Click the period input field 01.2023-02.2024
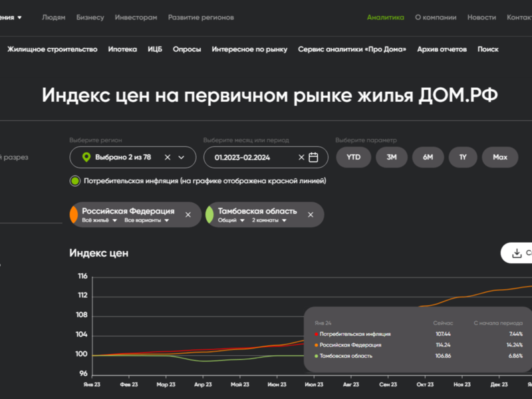The height and width of the screenshot is (399, 532). coord(265,157)
